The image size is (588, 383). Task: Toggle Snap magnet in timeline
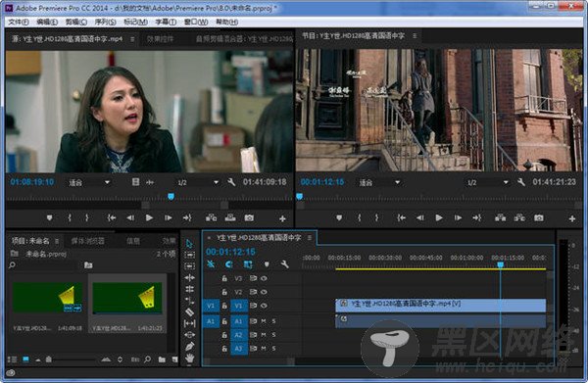229,264
